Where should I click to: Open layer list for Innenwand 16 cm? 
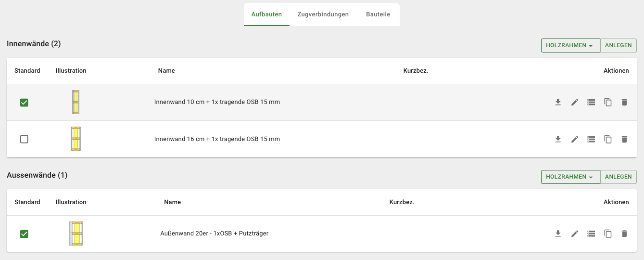point(592,139)
